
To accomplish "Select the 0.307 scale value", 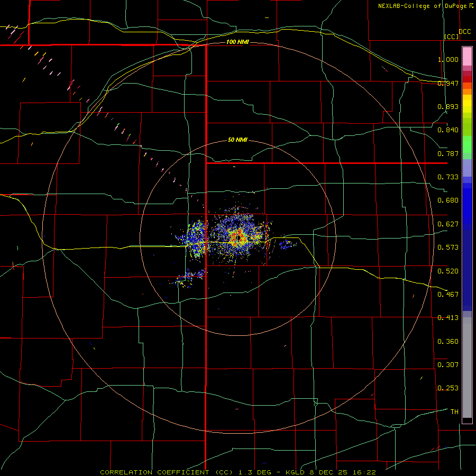I will (448, 364).
